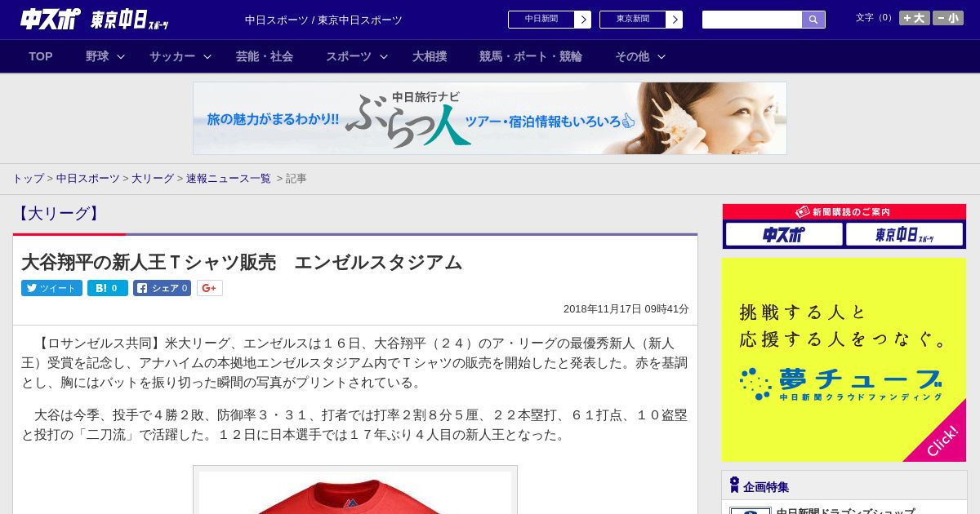Viewport: 980px width, 514px height.
Task: Share article on Google+ button
Action: tap(209, 288)
